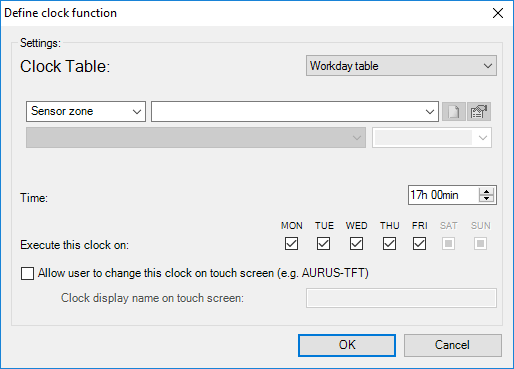Toggle the TUE checkbox
Screen dimensions: 514x369
323,244
